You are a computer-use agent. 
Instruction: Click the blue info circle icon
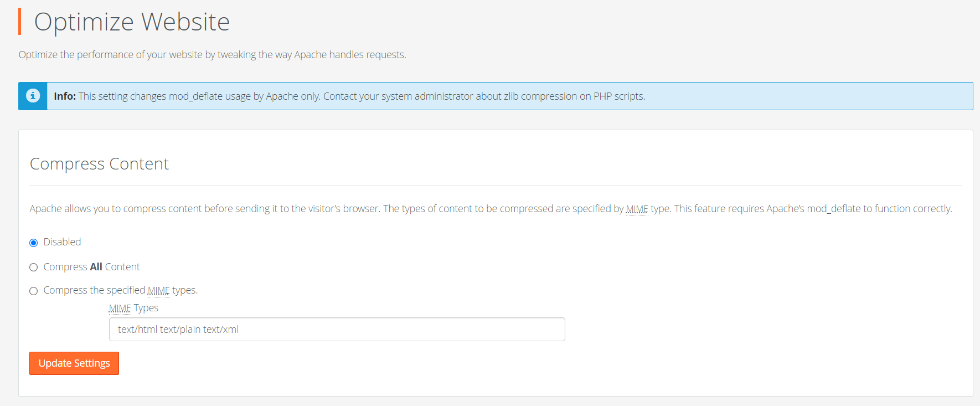[x=33, y=96]
